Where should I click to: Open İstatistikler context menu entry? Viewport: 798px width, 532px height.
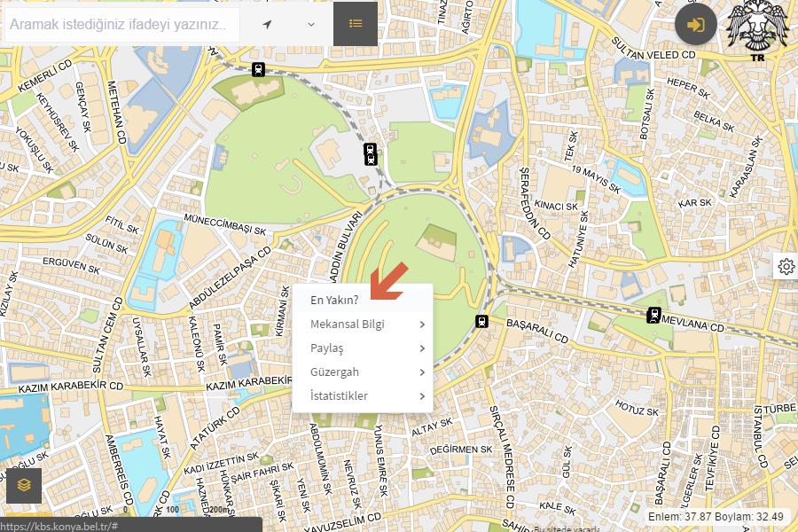[x=339, y=396]
